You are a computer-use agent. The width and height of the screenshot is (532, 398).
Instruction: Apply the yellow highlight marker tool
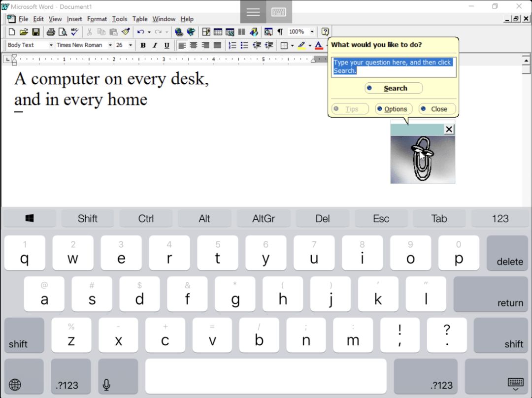point(301,45)
